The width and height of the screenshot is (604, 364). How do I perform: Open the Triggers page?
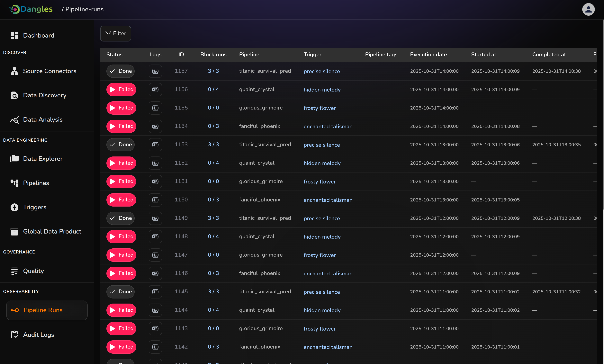[35, 207]
